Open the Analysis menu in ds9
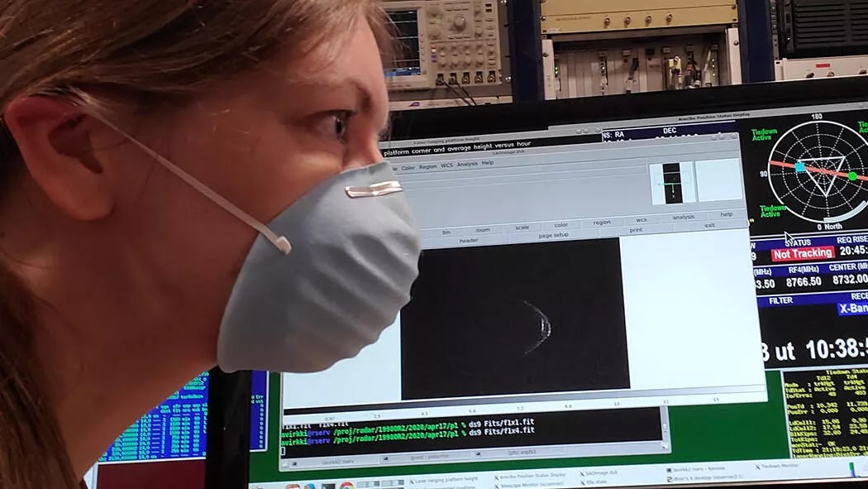Viewport: 868px width, 489px height. pos(467,165)
